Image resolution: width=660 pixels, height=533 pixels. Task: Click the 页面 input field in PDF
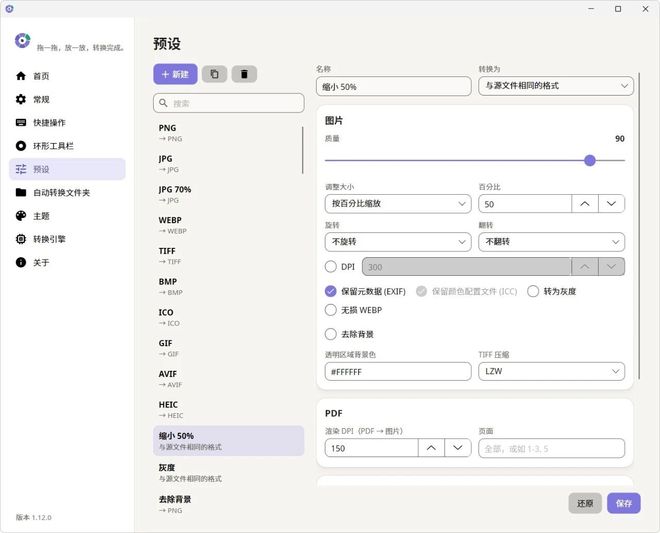[551, 448]
